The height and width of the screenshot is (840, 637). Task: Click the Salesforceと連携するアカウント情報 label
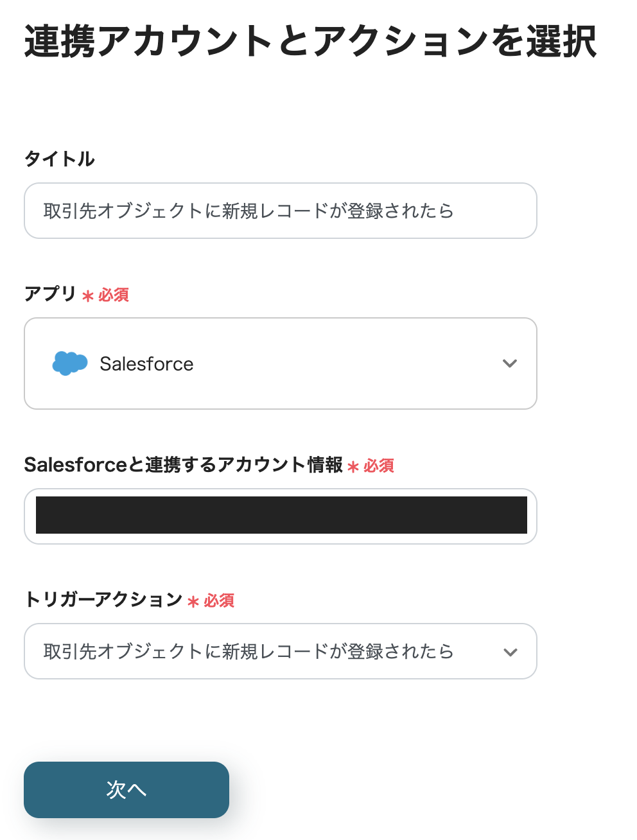(x=183, y=465)
